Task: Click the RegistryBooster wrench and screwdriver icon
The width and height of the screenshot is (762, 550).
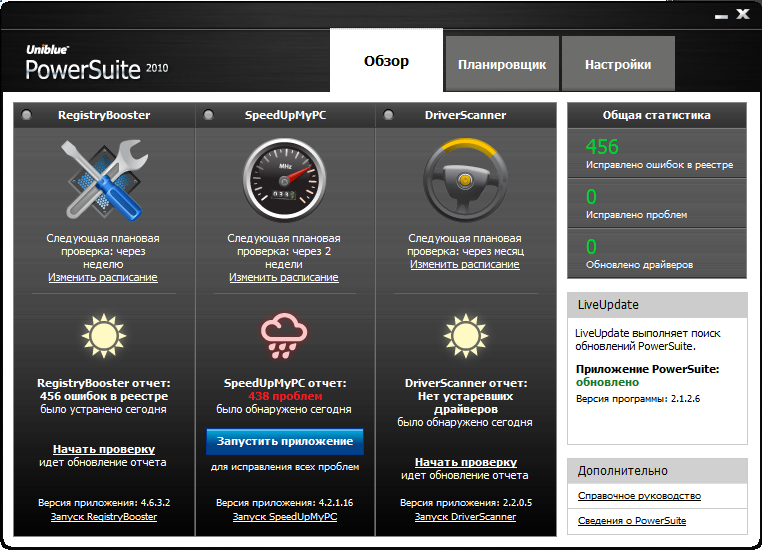Action: coord(103,179)
